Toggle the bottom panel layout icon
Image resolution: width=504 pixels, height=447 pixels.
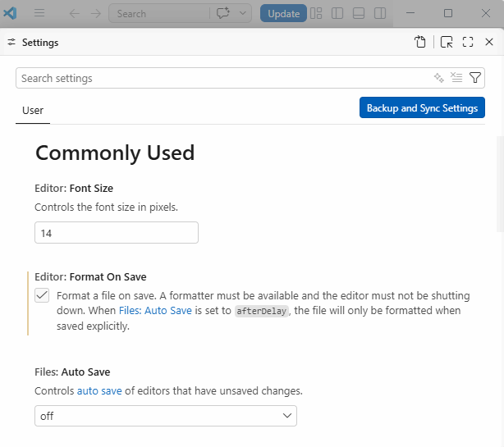click(x=359, y=13)
